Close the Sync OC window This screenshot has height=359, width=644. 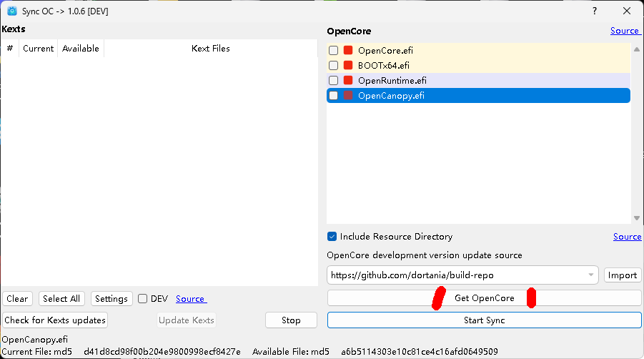[x=627, y=11]
